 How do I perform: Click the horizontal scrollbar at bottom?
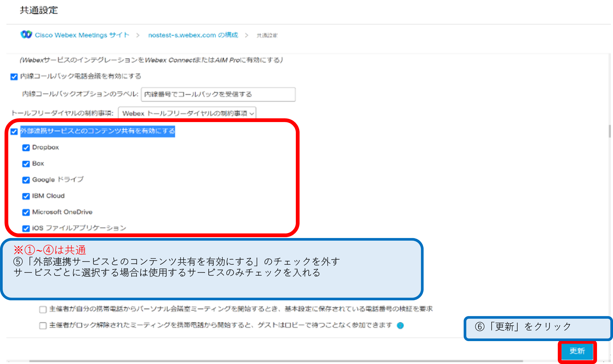tap(276, 361)
